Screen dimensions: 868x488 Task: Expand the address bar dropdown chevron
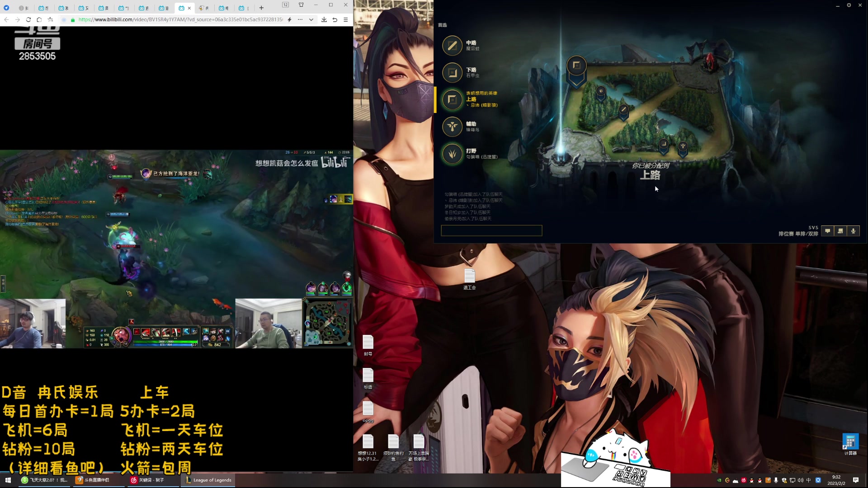(311, 19)
